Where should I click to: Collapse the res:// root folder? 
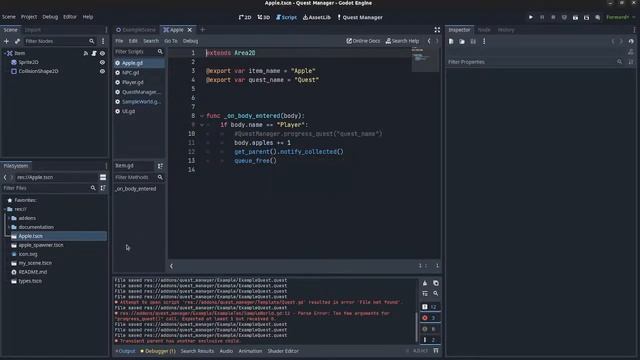pyautogui.click(x=4, y=209)
